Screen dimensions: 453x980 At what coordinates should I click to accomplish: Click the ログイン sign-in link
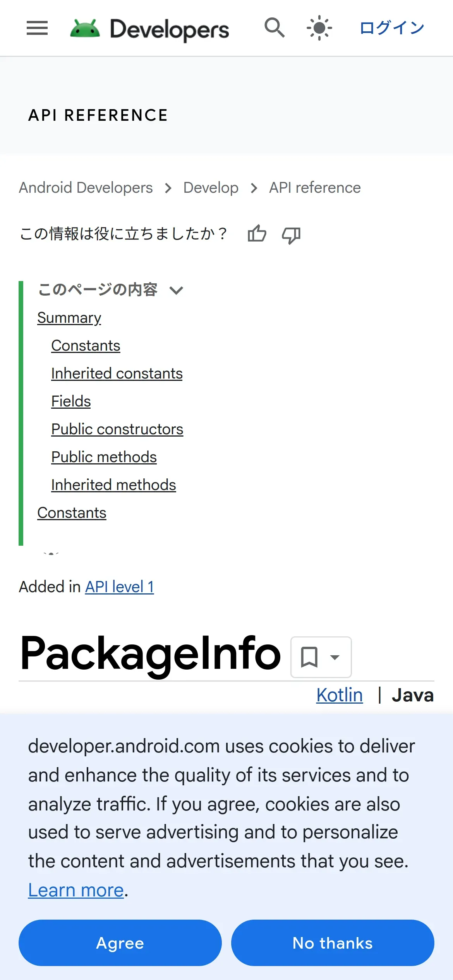392,28
